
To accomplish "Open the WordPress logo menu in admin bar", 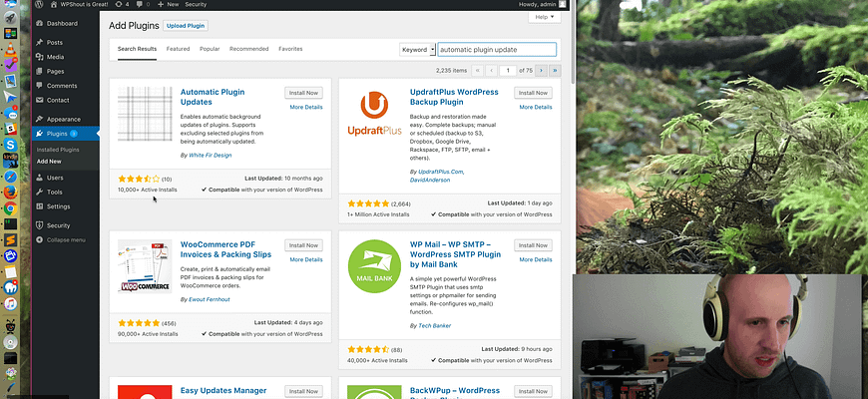I will tap(38, 4).
